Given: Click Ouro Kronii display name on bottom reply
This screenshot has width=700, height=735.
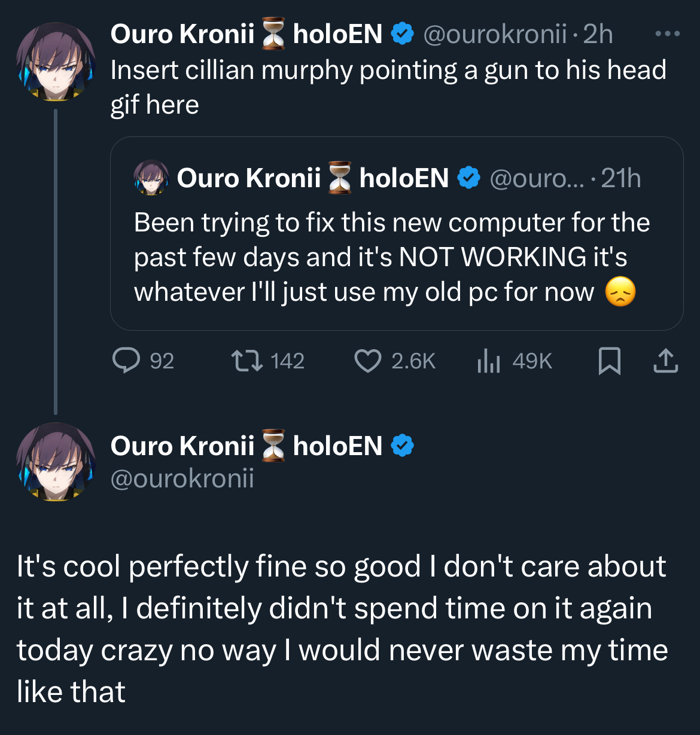Looking at the screenshot, I should pos(182,446).
